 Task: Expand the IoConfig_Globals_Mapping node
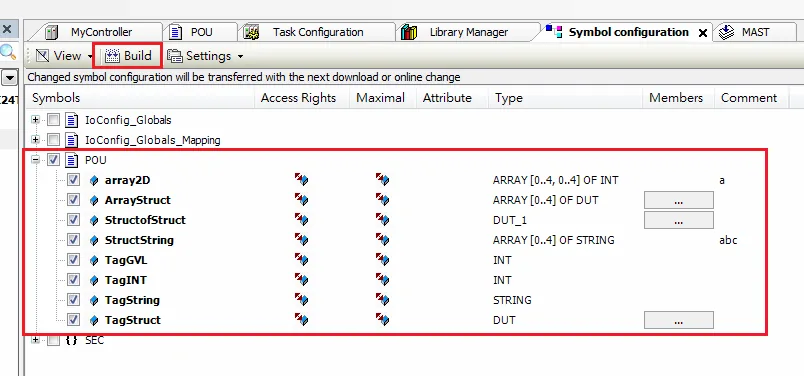tap(35, 140)
